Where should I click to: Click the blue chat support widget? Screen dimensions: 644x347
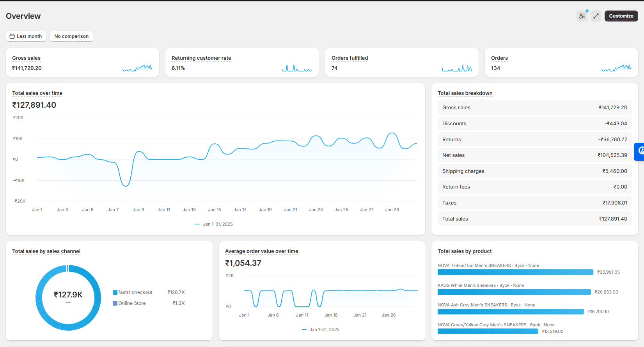coord(640,151)
